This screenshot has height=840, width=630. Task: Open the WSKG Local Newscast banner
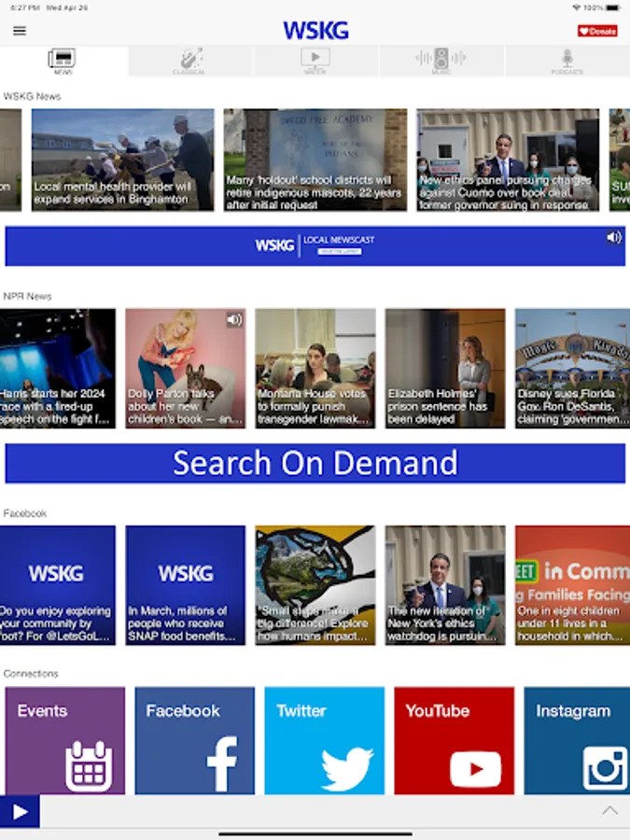pos(315,245)
